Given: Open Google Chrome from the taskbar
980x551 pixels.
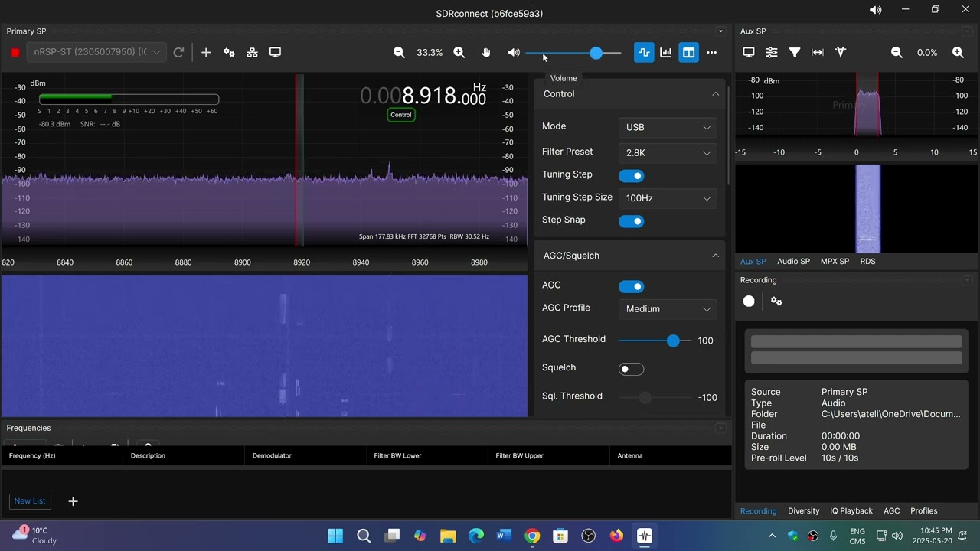Looking at the screenshot, I should pyautogui.click(x=532, y=536).
